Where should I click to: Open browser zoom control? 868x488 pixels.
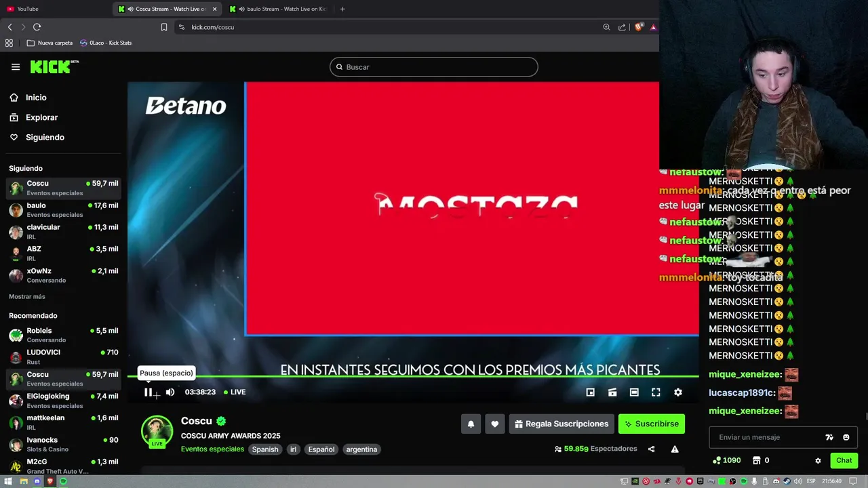pos(606,27)
